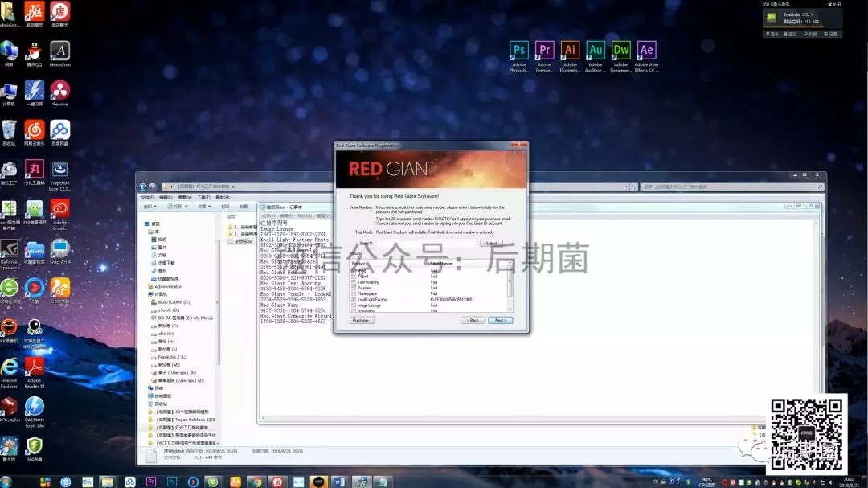This screenshot has height=488, width=868.
Task: Toggle the Text Anarchy product checkbox
Action: click(354, 282)
